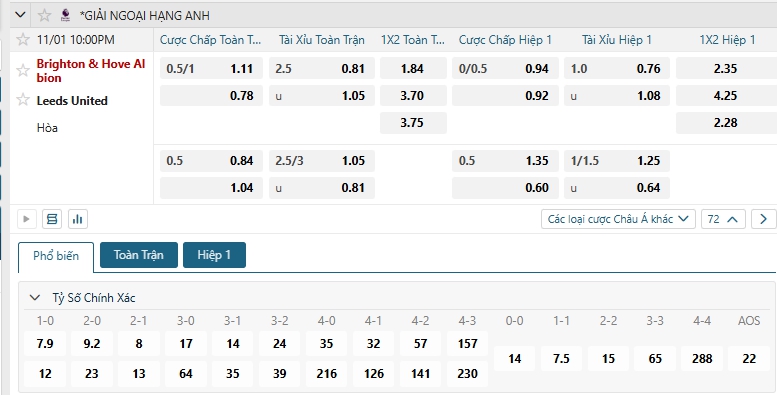777x395 pixels.
Task: Collapse the Giải Ngoại Hạng Anh league
Action: click(20, 15)
